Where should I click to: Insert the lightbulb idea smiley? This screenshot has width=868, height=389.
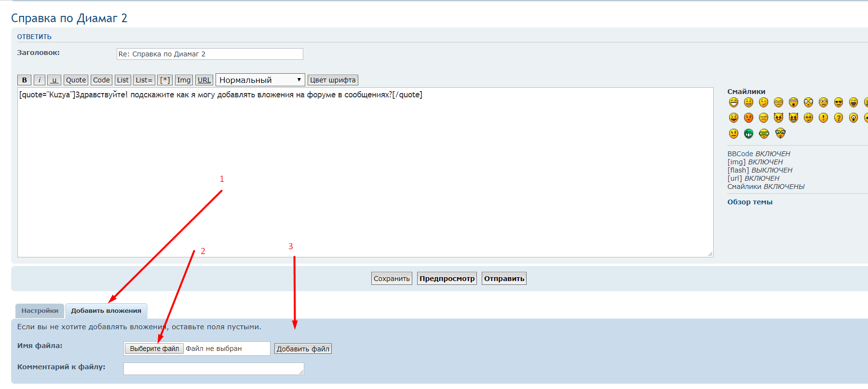click(x=854, y=118)
